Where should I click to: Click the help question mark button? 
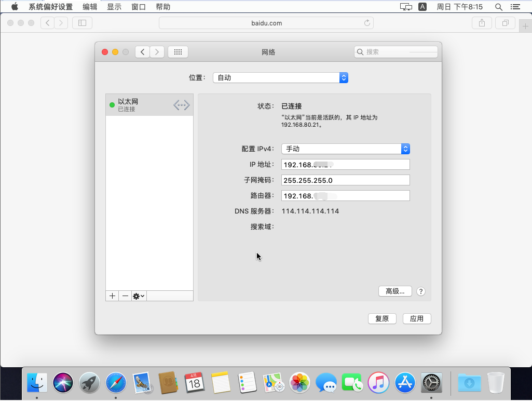tap(421, 291)
